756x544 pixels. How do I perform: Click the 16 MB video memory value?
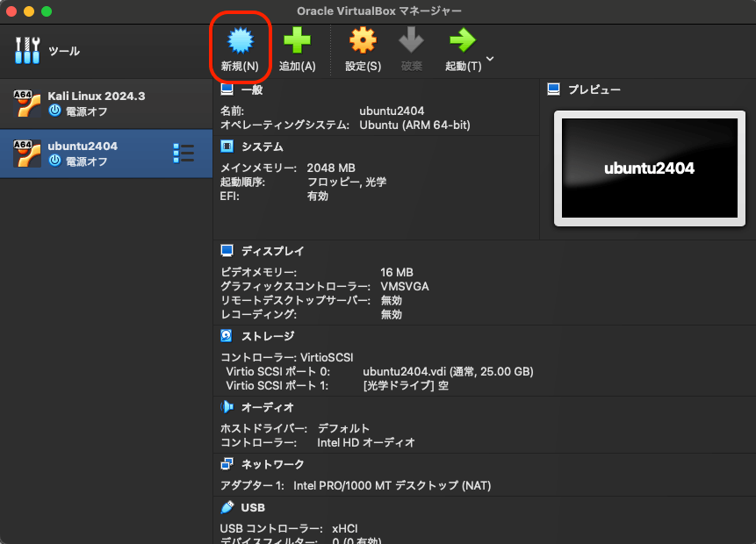tap(396, 272)
